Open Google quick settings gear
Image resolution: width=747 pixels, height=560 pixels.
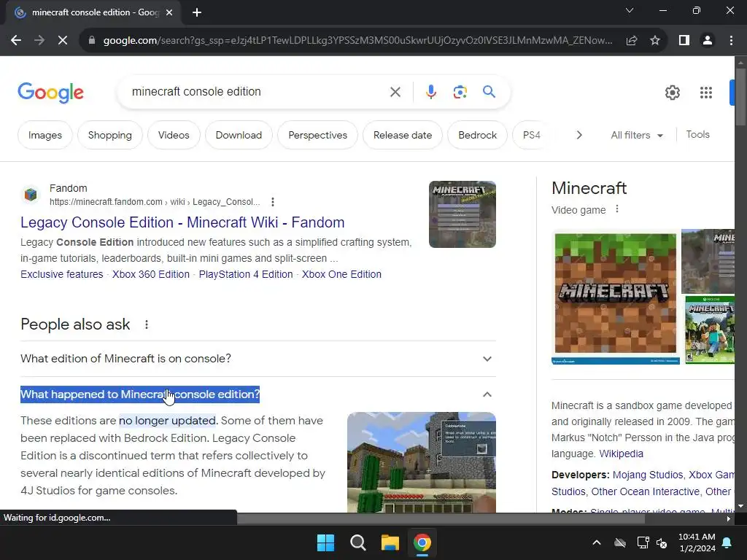(672, 93)
